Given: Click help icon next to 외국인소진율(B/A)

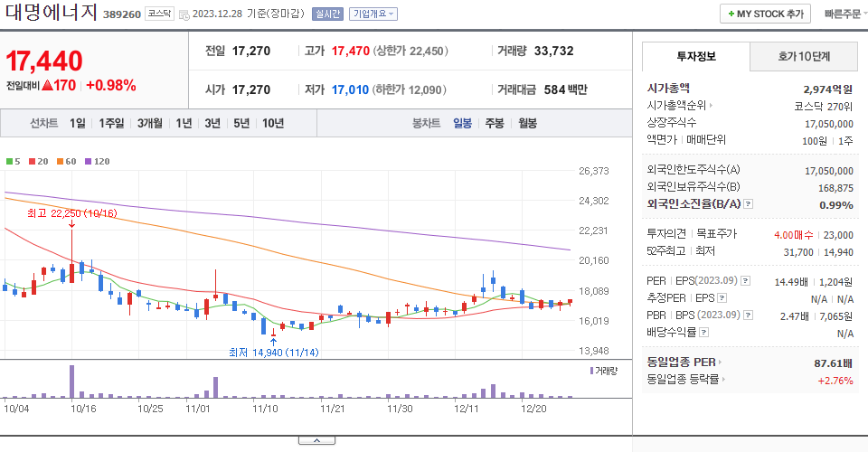Looking at the screenshot, I should (748, 204).
